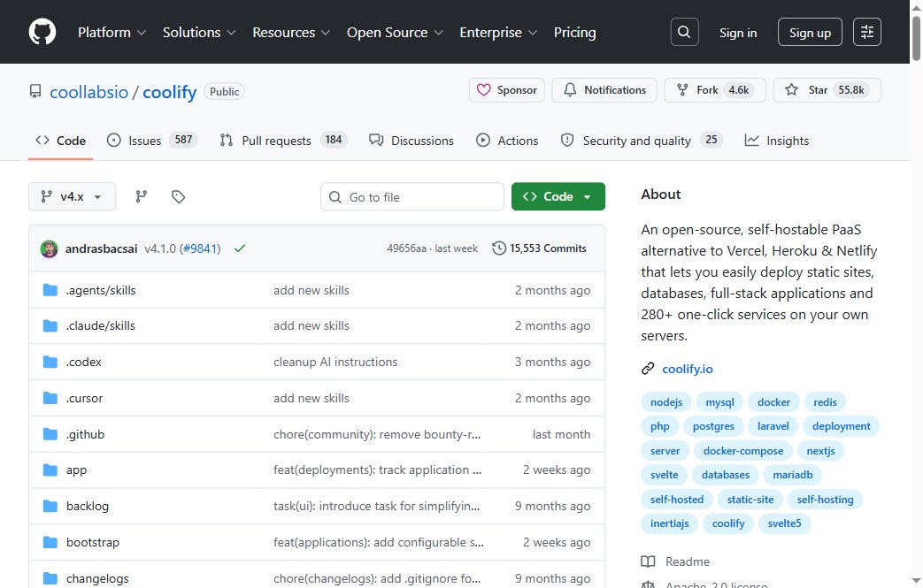
Task: Open the nextjs topic tag
Action: (x=820, y=451)
